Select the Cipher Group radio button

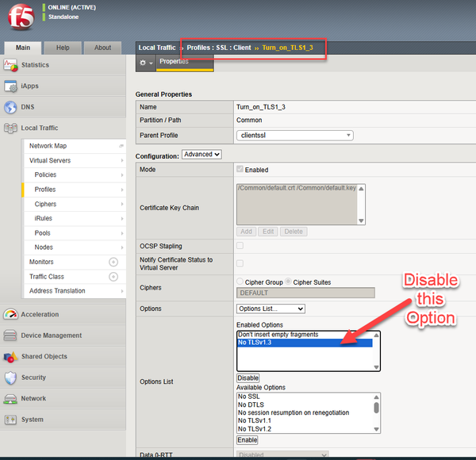[240, 282]
